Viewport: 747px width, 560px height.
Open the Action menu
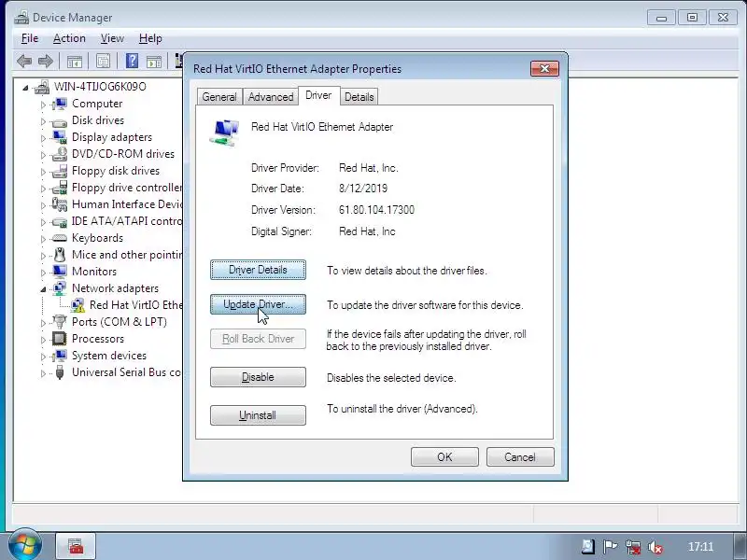[x=69, y=38]
